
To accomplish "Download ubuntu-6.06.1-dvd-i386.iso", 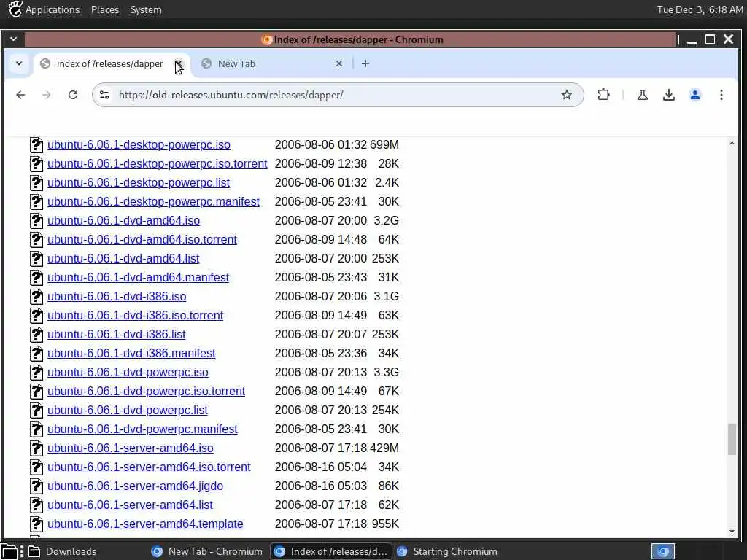I will point(117,297).
